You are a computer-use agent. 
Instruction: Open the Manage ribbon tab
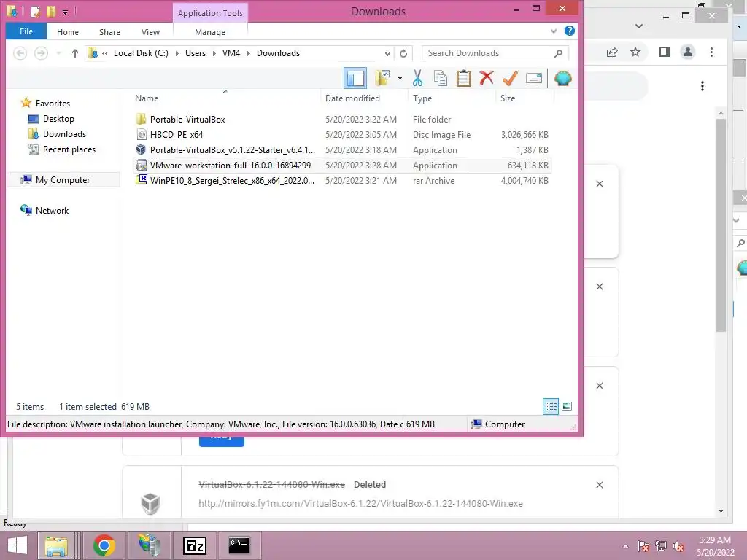tap(210, 32)
